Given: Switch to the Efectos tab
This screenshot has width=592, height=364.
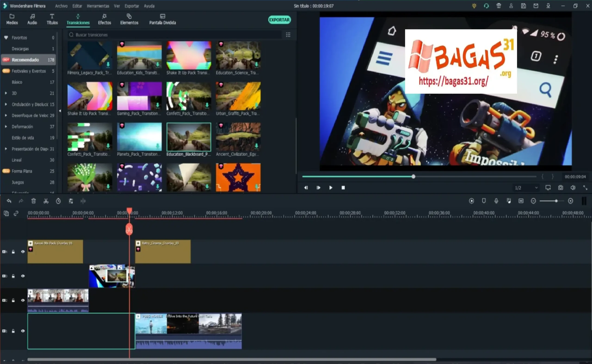Looking at the screenshot, I should (104, 19).
